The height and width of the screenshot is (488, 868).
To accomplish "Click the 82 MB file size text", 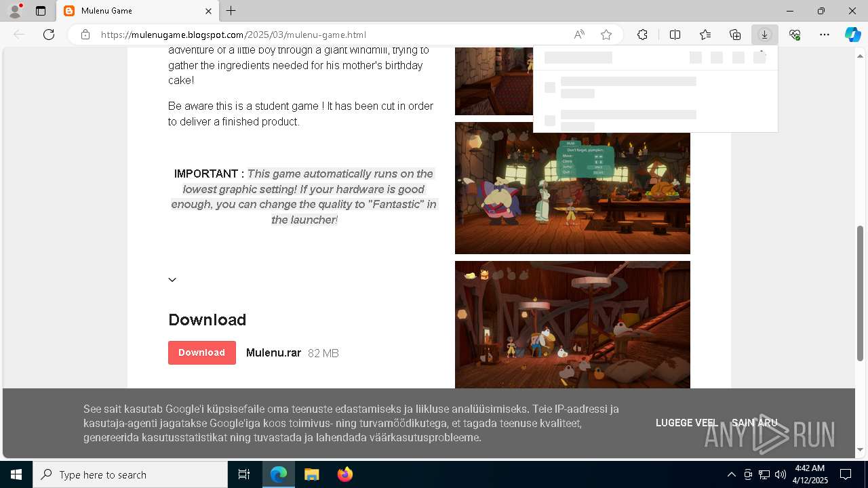I will pos(323,353).
